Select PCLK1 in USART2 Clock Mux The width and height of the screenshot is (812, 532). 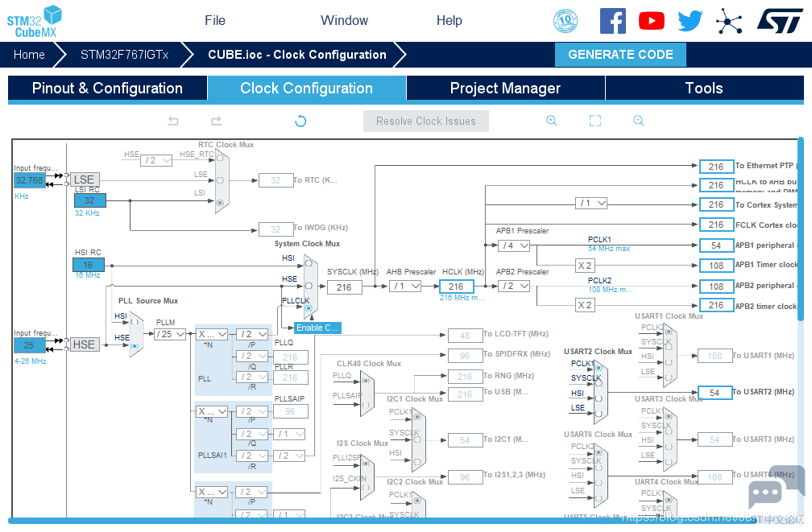[599, 368]
